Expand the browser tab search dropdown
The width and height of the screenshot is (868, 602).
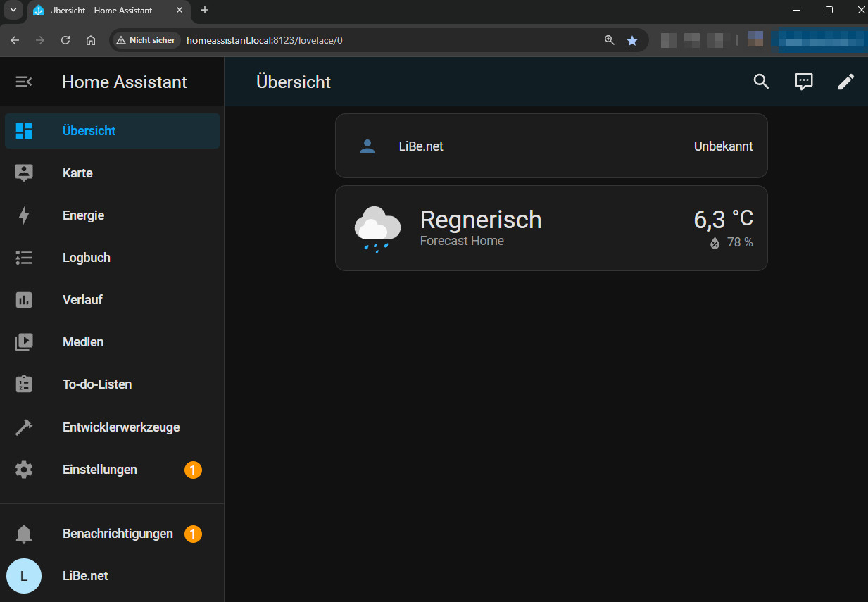tap(13, 11)
